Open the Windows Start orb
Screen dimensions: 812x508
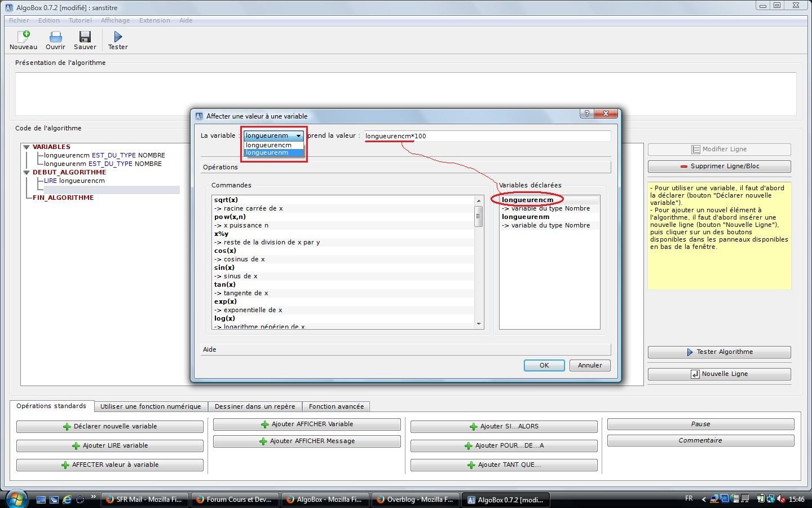16,499
